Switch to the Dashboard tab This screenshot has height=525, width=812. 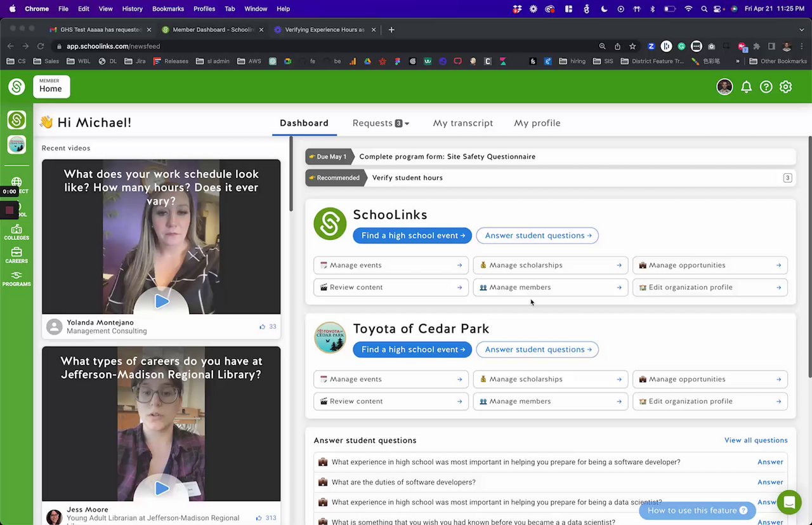[x=304, y=123]
